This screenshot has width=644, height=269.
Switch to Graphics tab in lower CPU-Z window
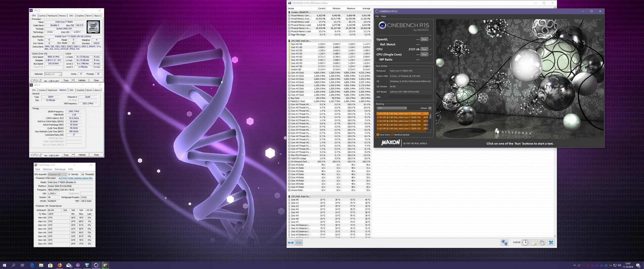[80, 90]
